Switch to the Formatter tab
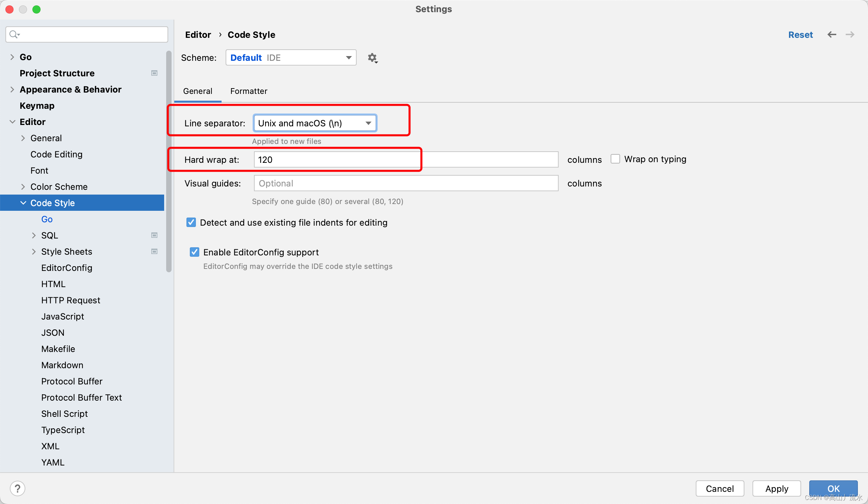 tap(248, 91)
